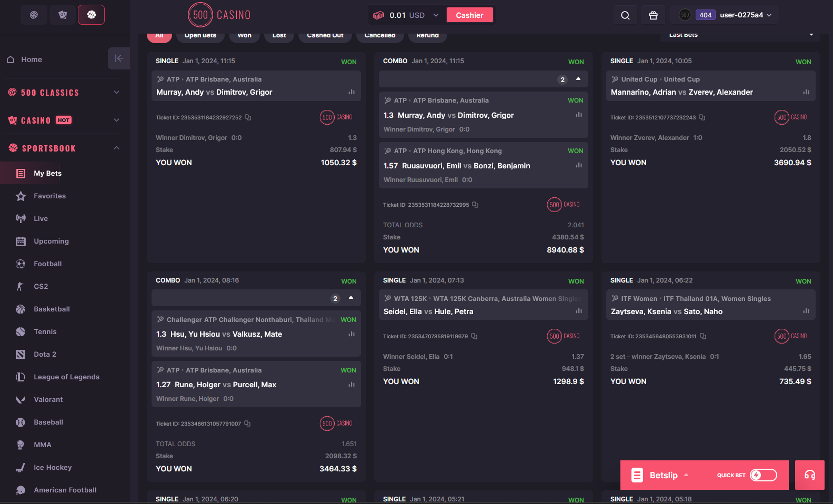
Task: Collapse the 08:16 combo bet selections
Action: pyautogui.click(x=351, y=298)
